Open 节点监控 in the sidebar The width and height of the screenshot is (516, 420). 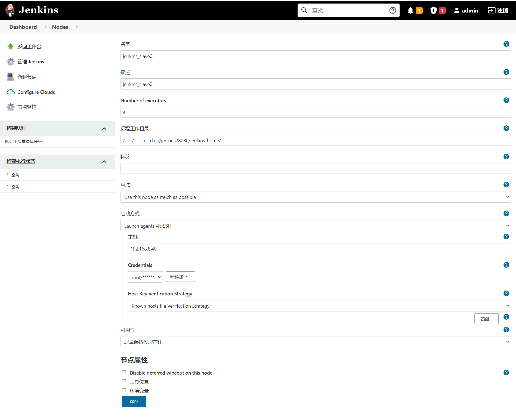(27, 107)
